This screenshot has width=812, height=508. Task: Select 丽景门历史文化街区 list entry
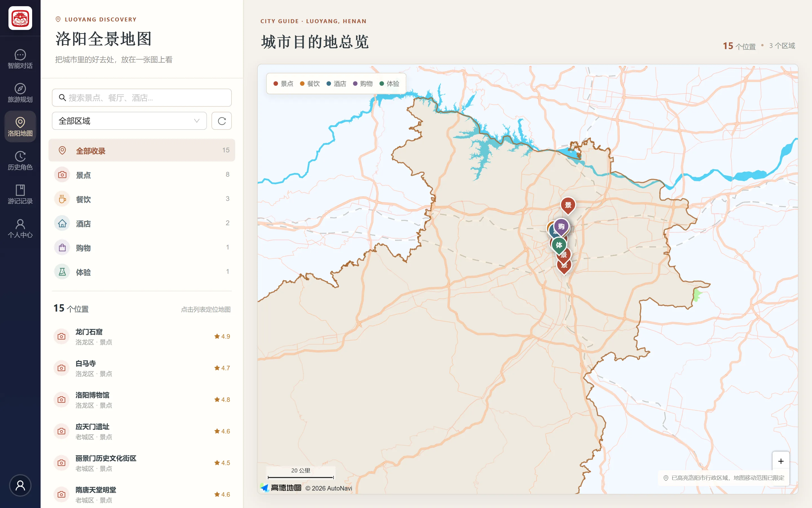[142, 463]
